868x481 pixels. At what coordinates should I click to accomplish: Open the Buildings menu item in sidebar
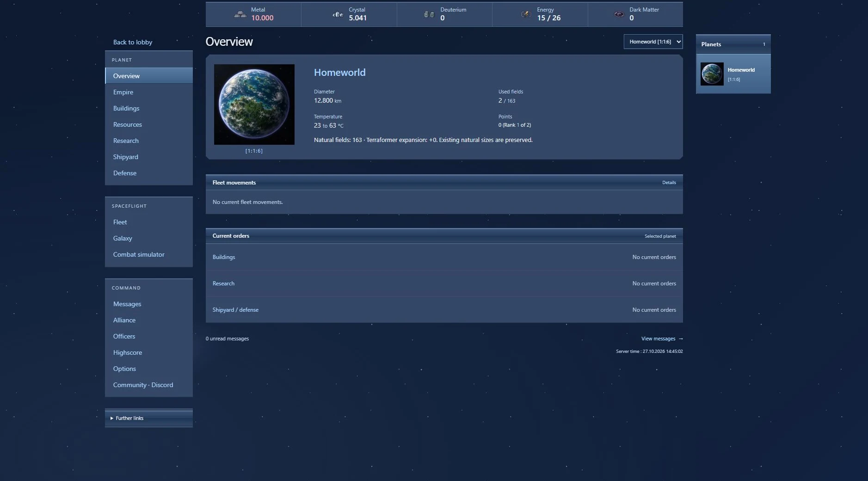point(149,108)
